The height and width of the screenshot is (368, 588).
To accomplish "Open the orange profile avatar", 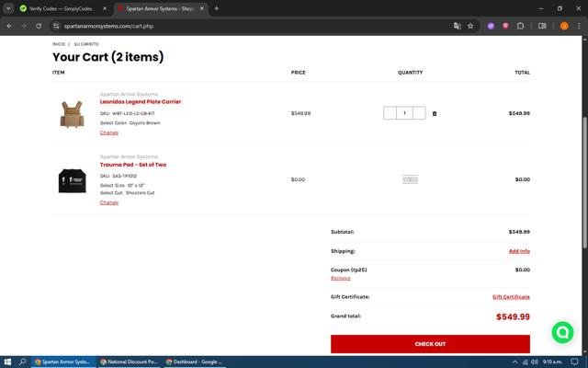I will tap(564, 26).
